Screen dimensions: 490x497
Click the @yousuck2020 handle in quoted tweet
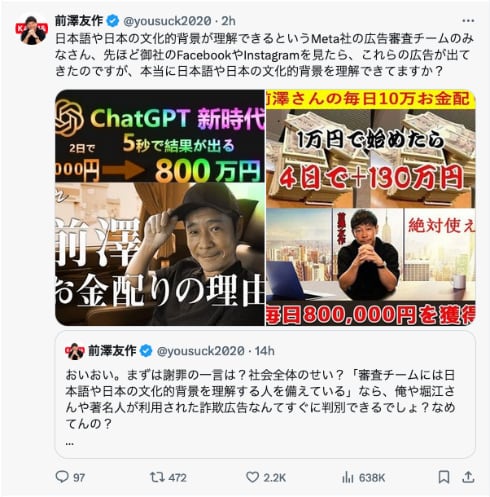click(x=201, y=351)
